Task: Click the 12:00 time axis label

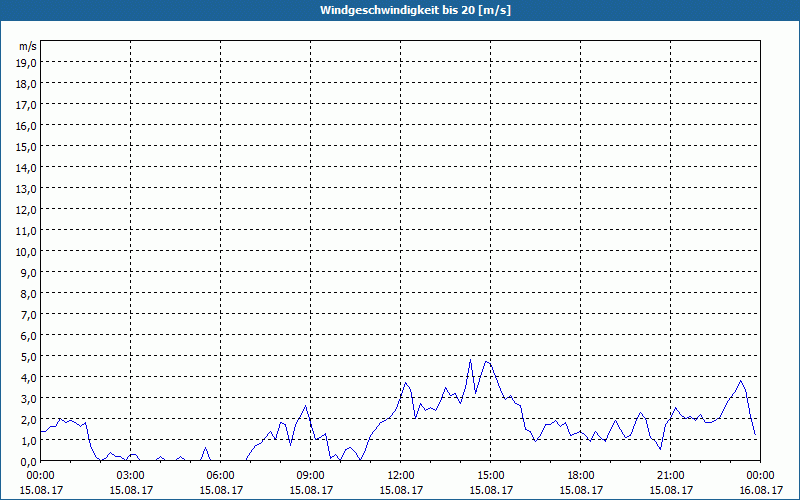Action: pyautogui.click(x=401, y=476)
